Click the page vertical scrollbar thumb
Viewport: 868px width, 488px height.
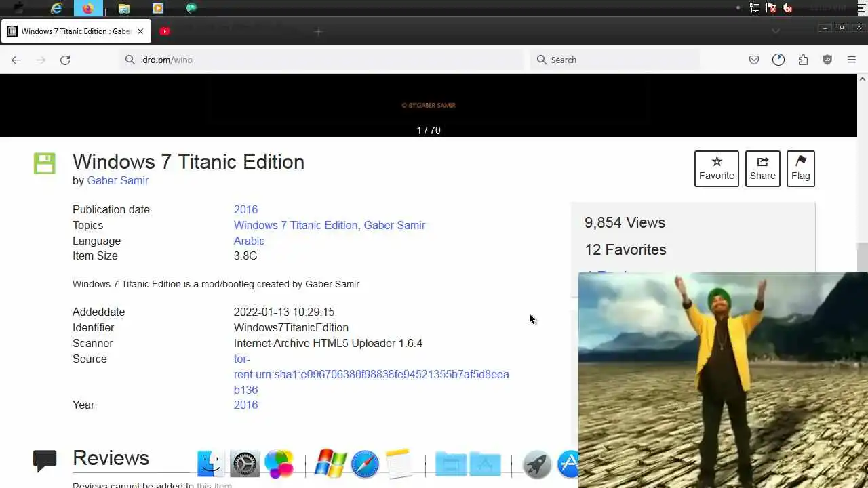coord(863,258)
